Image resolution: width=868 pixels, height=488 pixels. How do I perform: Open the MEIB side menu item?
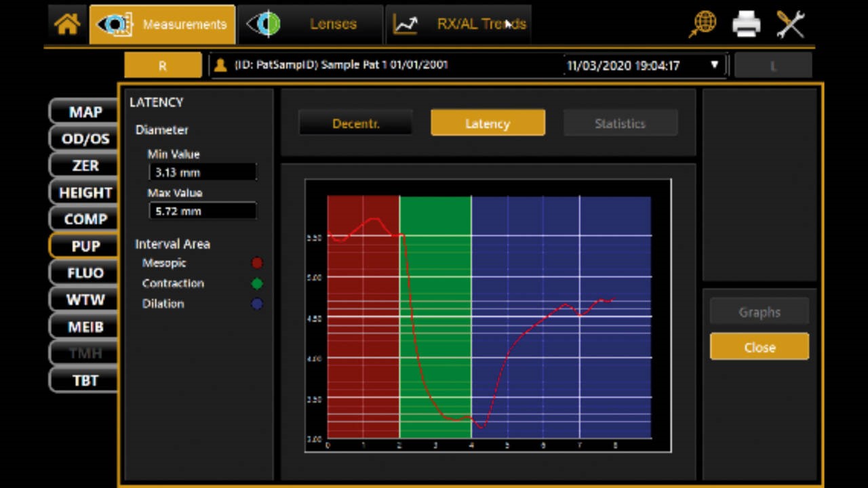click(85, 327)
